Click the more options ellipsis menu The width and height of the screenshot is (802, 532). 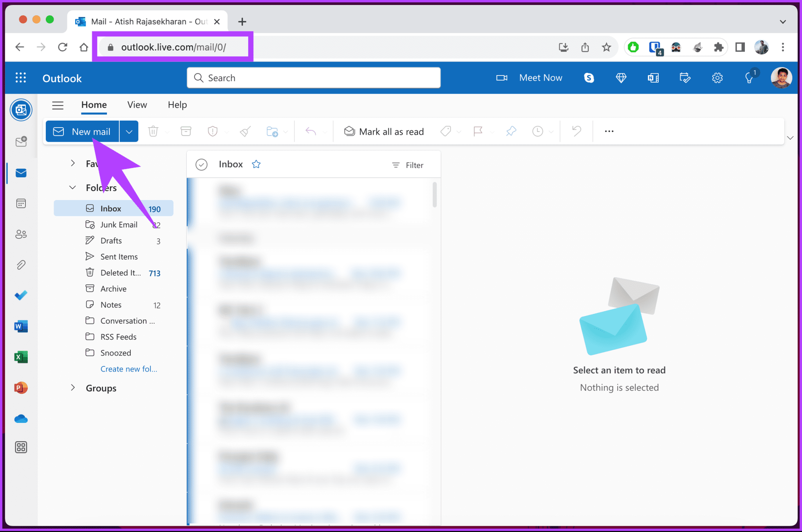(x=608, y=131)
